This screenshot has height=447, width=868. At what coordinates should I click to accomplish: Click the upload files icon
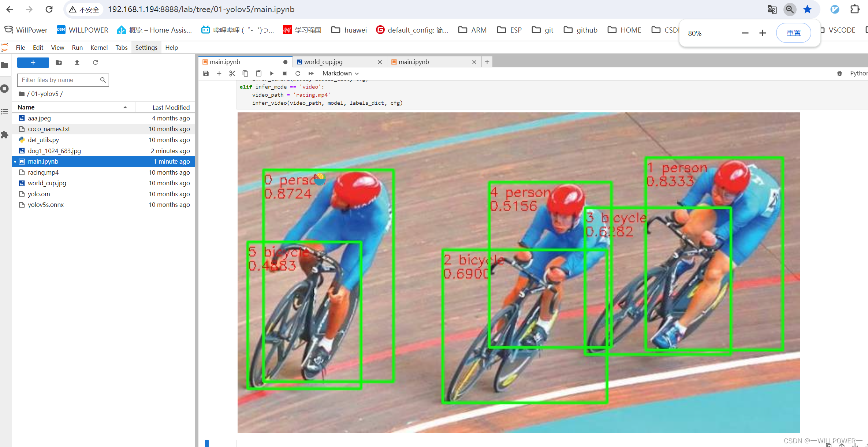coord(77,63)
